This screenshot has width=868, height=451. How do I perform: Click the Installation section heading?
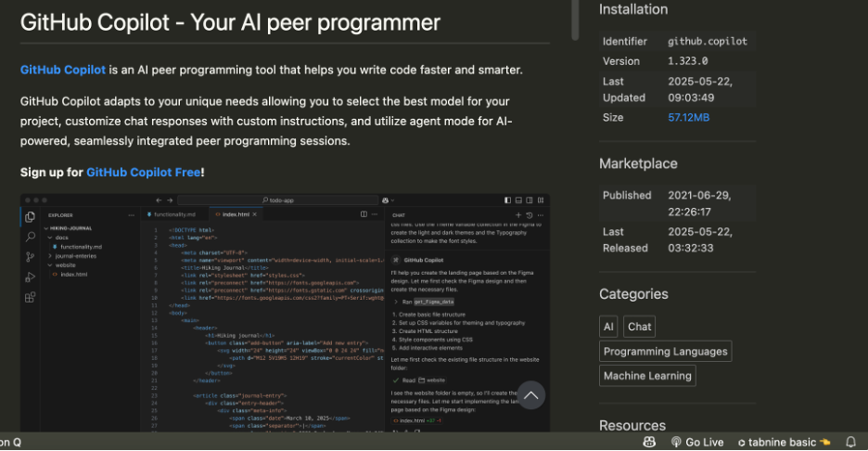633,9
